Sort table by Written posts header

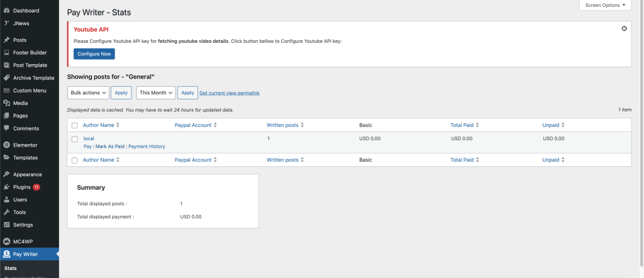click(282, 125)
